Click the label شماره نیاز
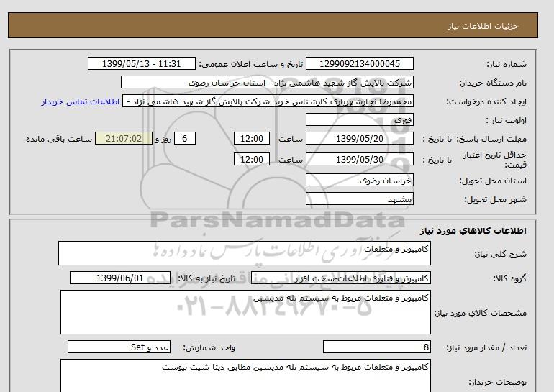The width and height of the screenshot is (554, 392). pyautogui.click(x=507, y=64)
